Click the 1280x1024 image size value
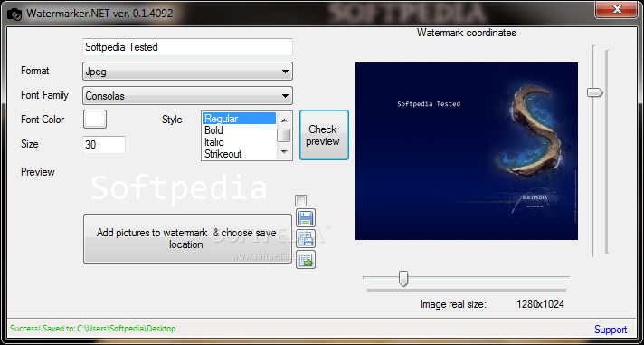 [540, 304]
